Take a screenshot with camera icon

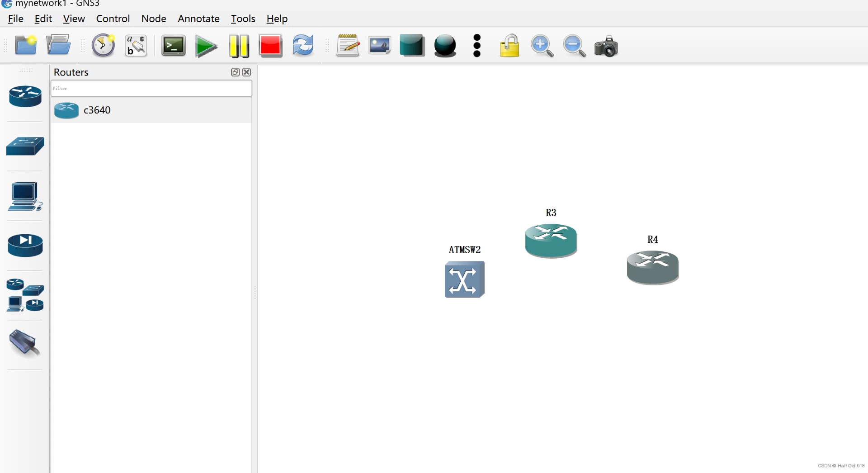point(606,46)
